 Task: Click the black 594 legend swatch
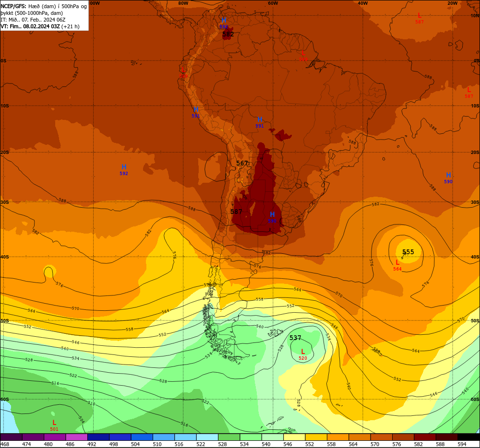468,437
